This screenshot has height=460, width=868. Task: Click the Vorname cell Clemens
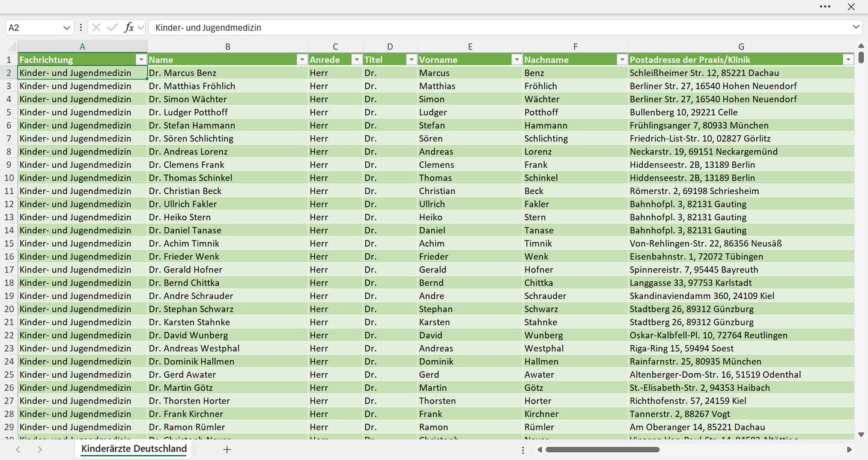pos(470,165)
